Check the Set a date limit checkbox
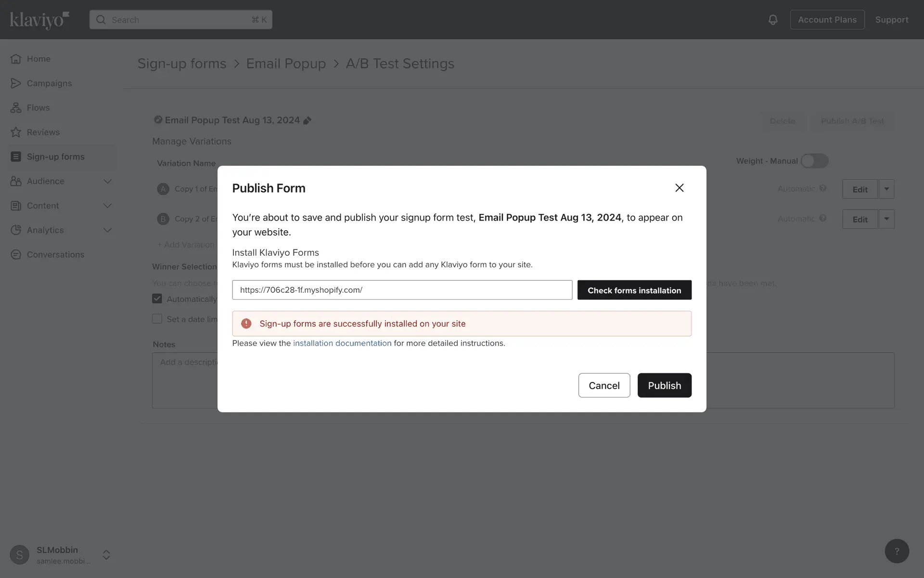 (x=157, y=319)
